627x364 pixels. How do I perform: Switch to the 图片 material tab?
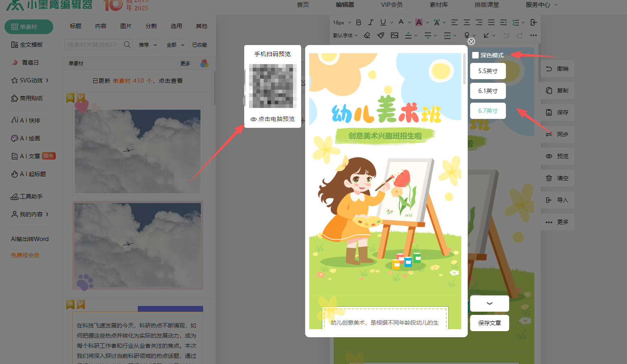tap(126, 26)
